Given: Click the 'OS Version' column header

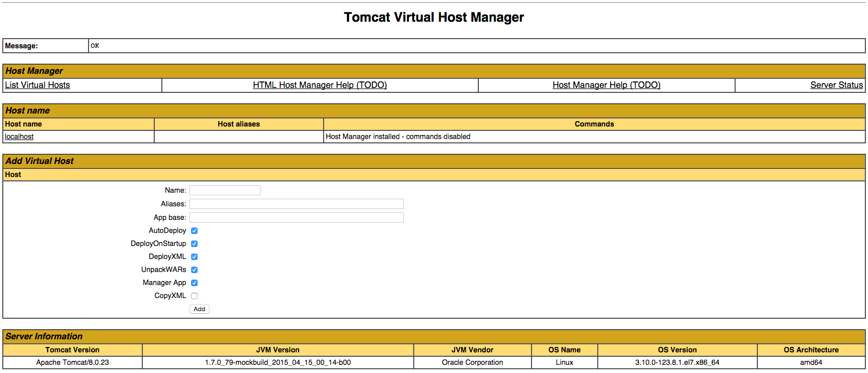Looking at the screenshot, I should (x=677, y=350).
